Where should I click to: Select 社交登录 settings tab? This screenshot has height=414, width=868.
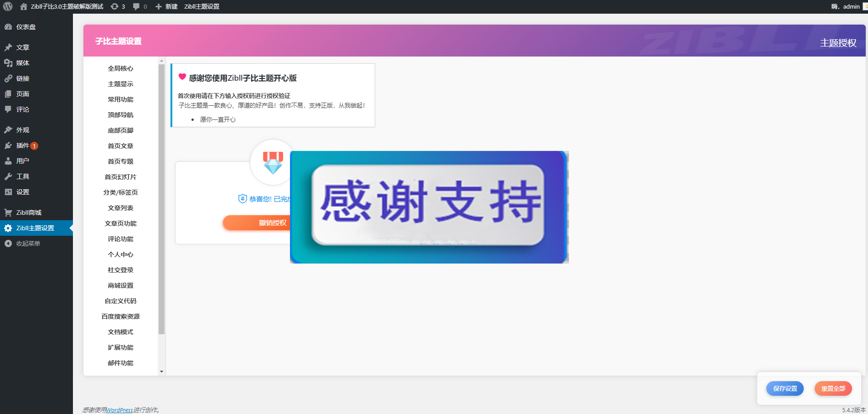pos(120,270)
